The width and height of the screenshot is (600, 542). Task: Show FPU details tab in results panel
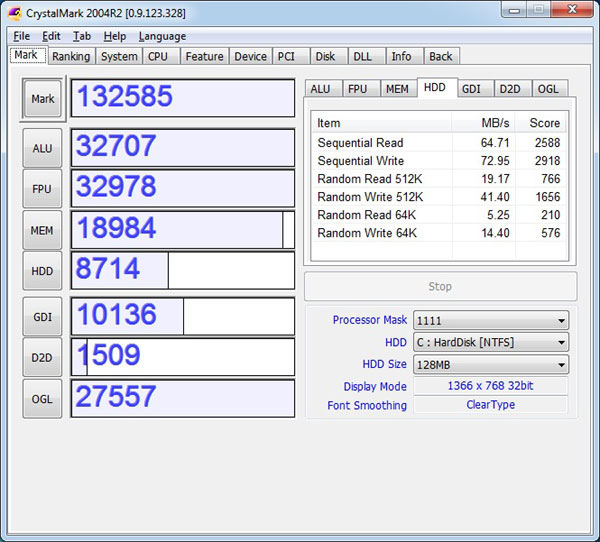point(361,89)
